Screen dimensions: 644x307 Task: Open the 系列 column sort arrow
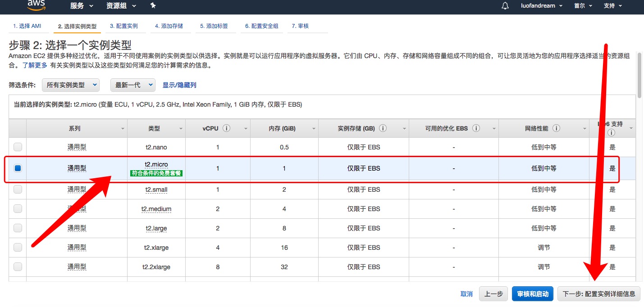click(123, 129)
